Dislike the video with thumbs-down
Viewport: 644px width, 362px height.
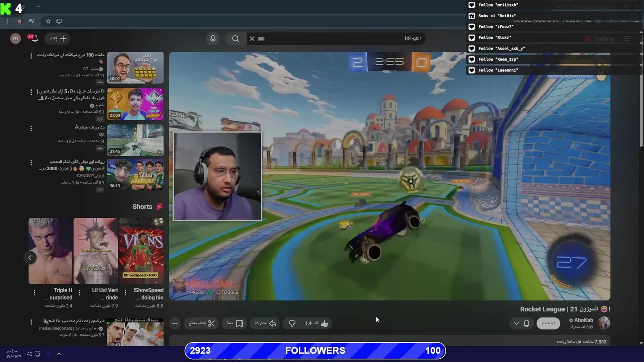click(x=292, y=323)
